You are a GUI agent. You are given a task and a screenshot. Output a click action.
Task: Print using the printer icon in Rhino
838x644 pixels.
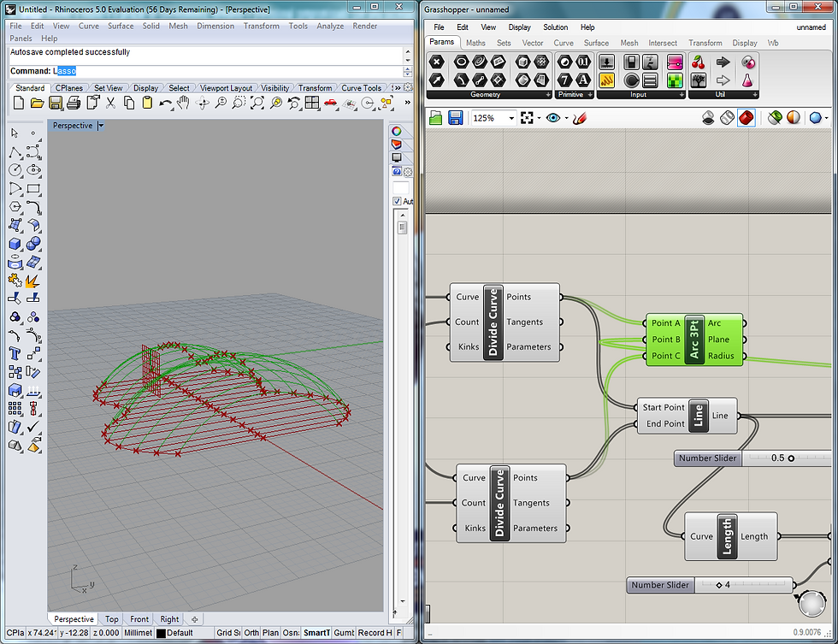click(x=74, y=103)
